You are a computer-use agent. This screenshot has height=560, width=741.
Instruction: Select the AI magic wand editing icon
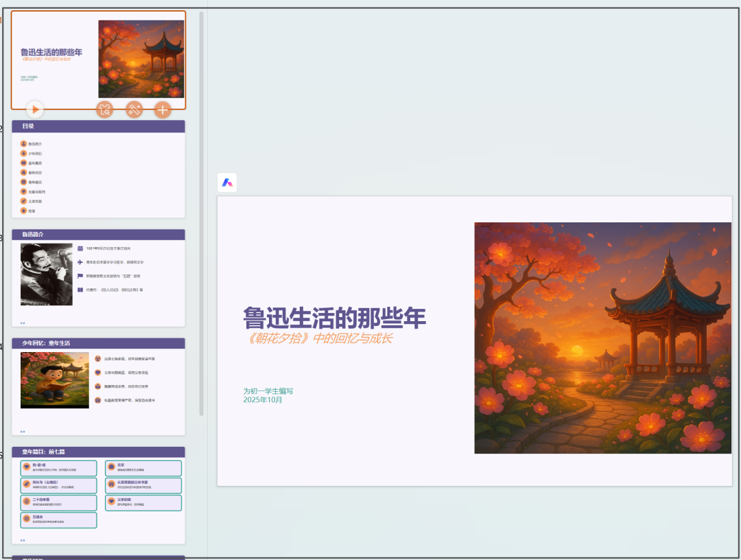pos(134,109)
